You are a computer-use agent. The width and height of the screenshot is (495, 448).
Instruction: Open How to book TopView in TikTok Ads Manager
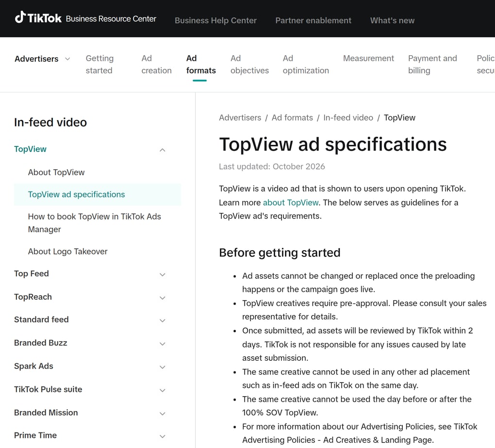point(95,223)
